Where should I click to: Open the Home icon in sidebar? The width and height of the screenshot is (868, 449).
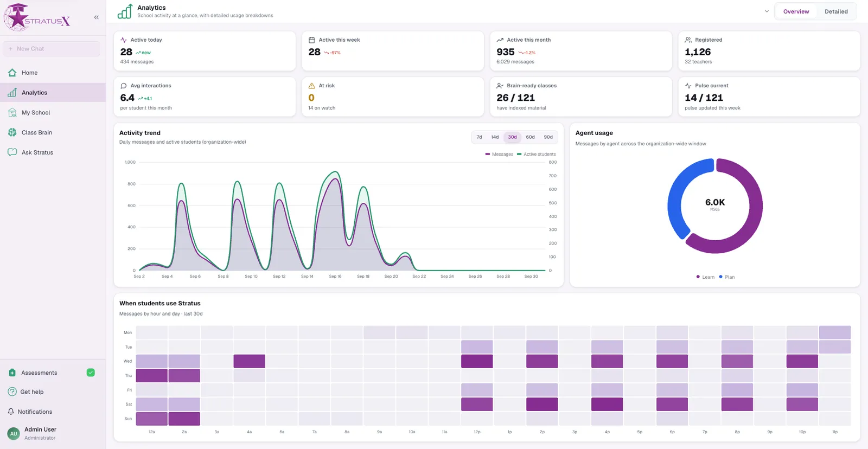pyautogui.click(x=12, y=73)
